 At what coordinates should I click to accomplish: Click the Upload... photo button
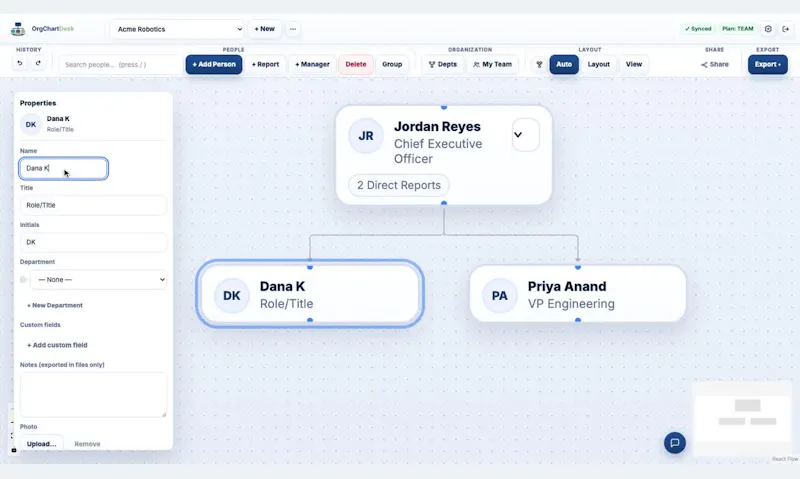point(41,443)
